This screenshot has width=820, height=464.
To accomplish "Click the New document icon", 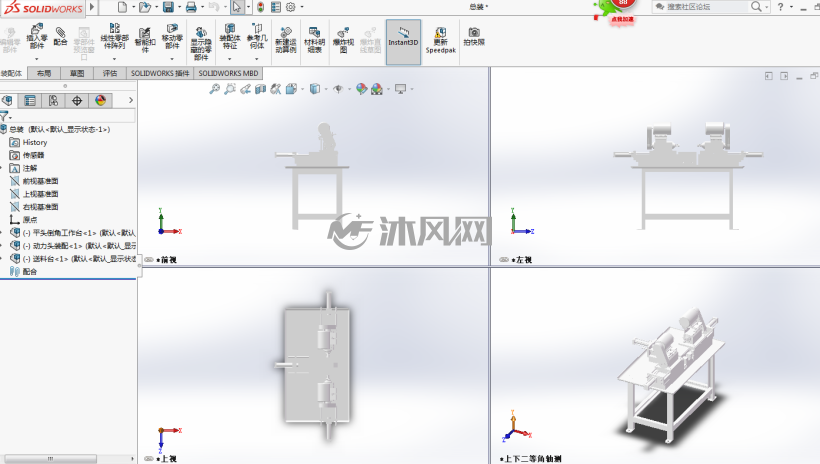I will coord(122,7).
